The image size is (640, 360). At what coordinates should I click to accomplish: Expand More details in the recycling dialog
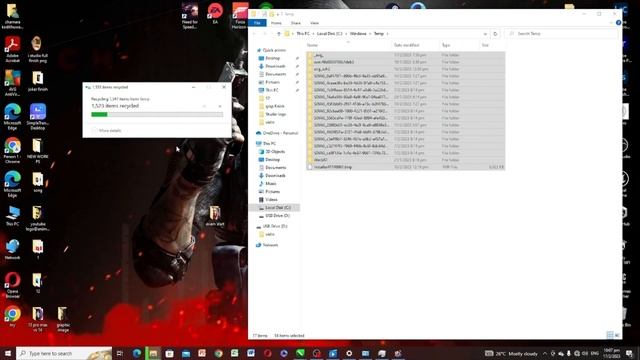107,131
